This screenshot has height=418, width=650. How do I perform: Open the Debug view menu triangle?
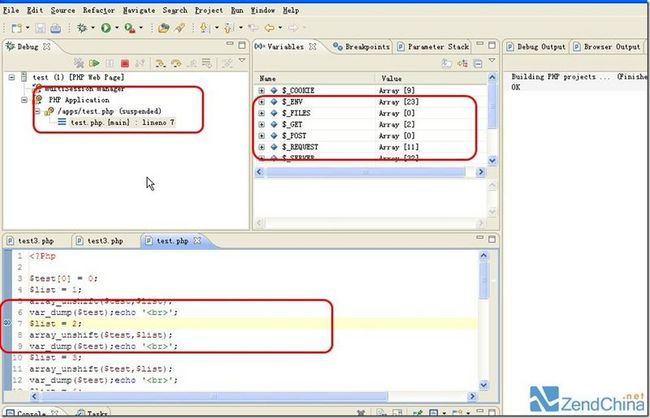point(242,61)
